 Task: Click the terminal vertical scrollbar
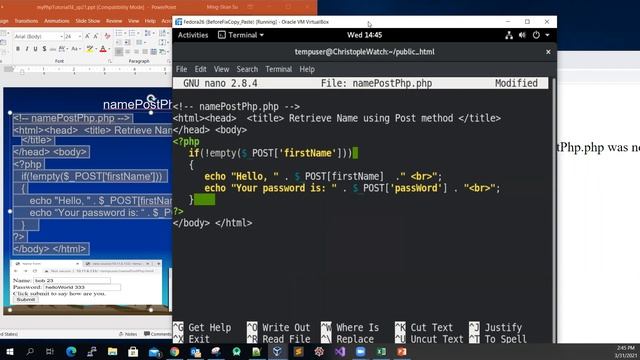tap(554, 209)
